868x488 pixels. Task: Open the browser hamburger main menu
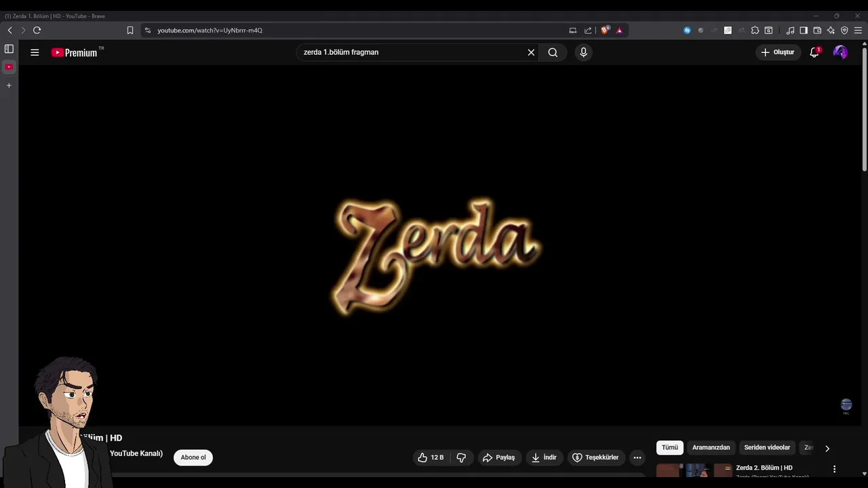[x=858, y=30]
